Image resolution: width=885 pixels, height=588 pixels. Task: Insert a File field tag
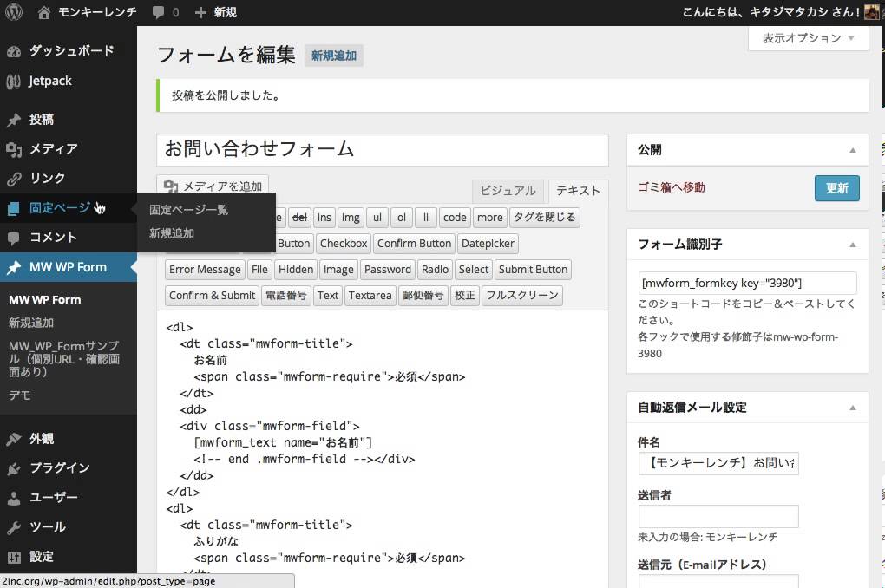[259, 270]
